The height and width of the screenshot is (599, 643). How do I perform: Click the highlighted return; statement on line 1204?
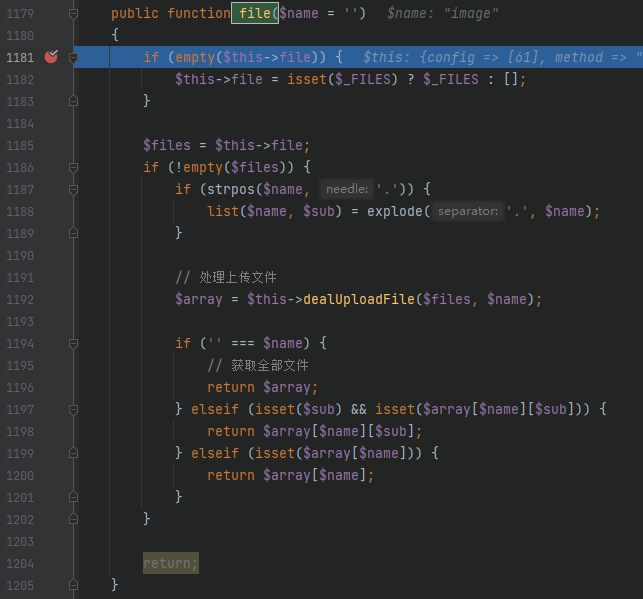171,563
